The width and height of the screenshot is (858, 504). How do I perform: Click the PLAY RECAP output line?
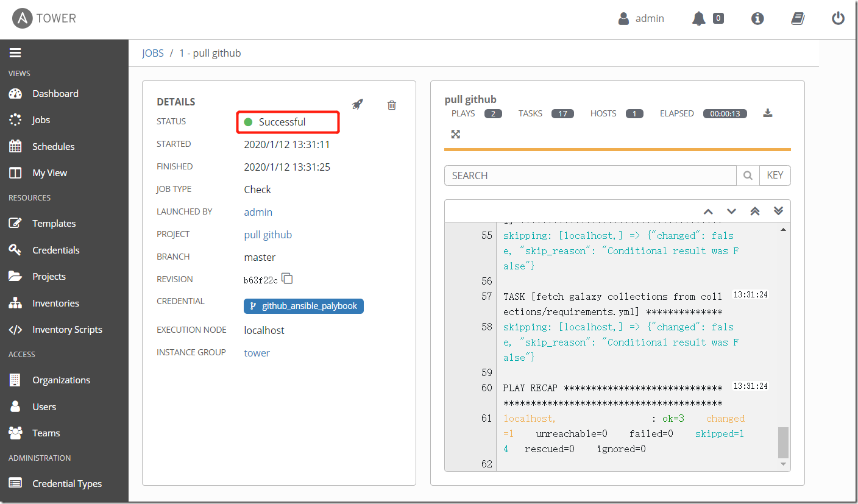[x=612, y=396]
